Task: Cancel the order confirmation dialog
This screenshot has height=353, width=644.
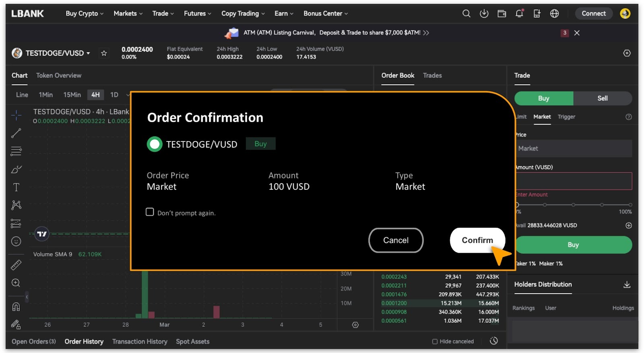Action: [x=396, y=240]
